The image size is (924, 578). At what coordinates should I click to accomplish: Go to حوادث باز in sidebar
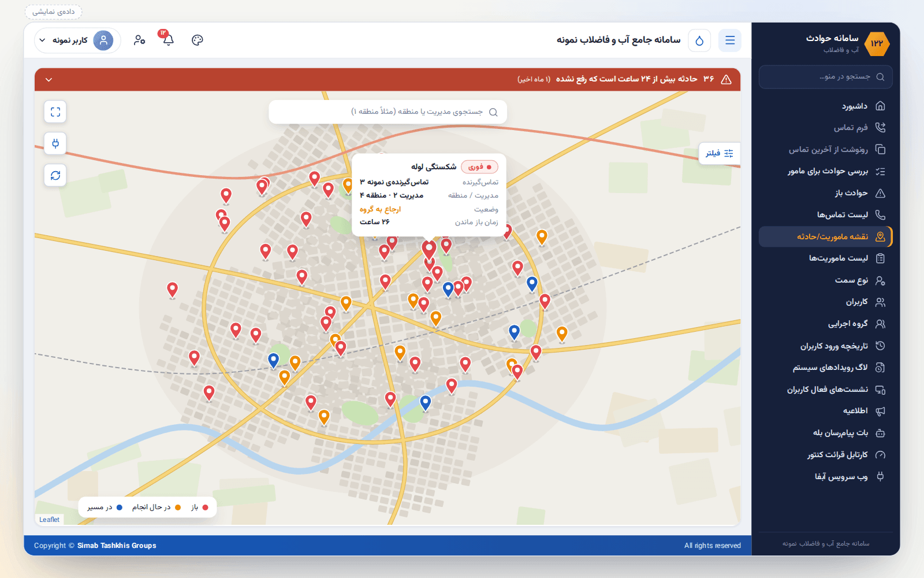(x=825, y=193)
